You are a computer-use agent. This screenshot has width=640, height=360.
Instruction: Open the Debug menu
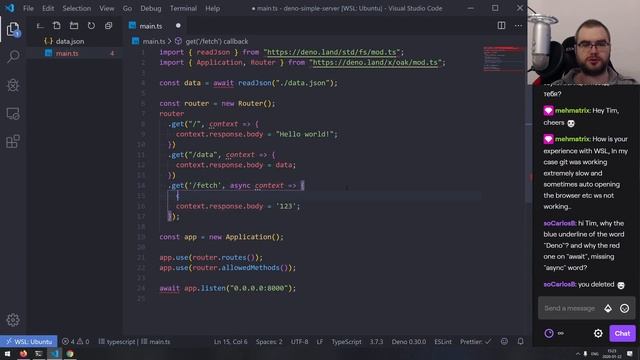point(151,8)
